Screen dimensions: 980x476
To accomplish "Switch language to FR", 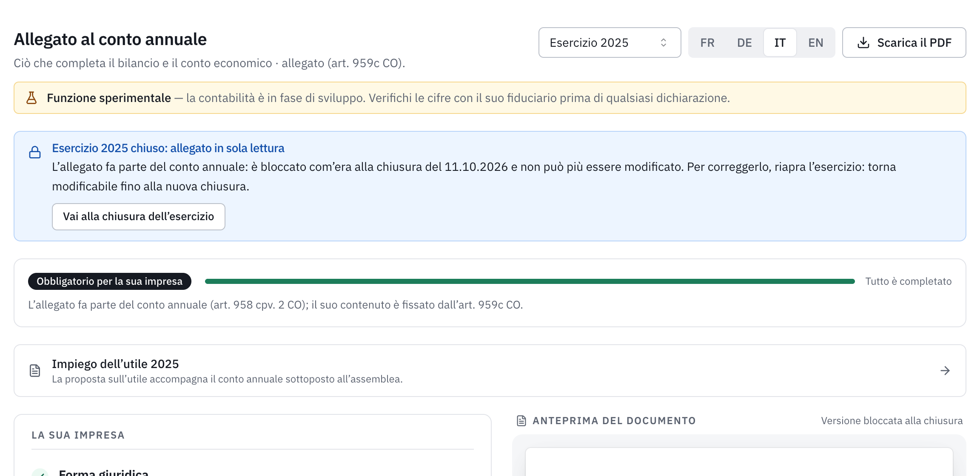I will coord(707,42).
